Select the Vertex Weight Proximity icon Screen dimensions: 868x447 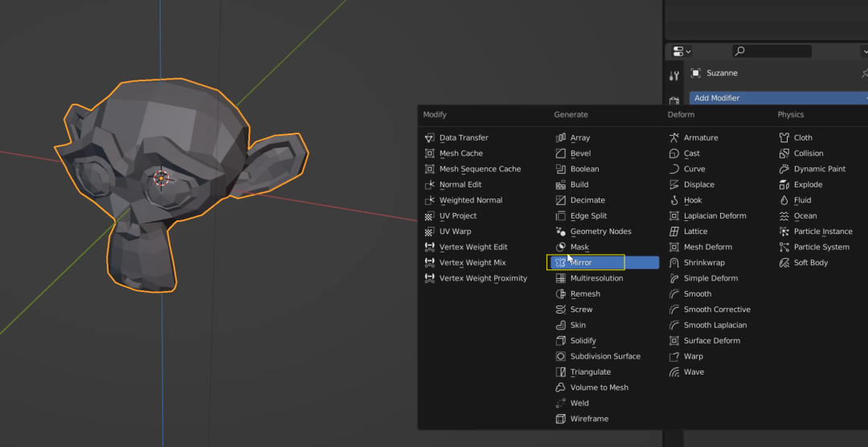pos(429,278)
